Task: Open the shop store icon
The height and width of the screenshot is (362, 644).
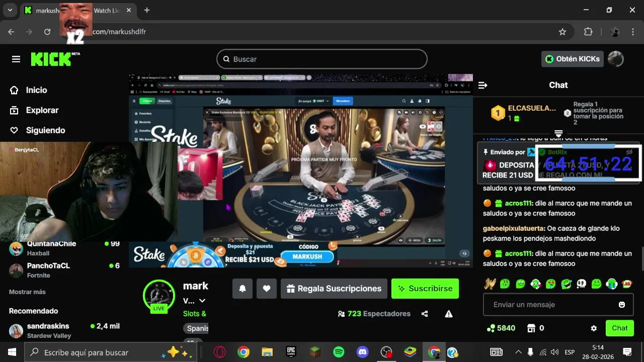Action: pyautogui.click(x=531, y=328)
